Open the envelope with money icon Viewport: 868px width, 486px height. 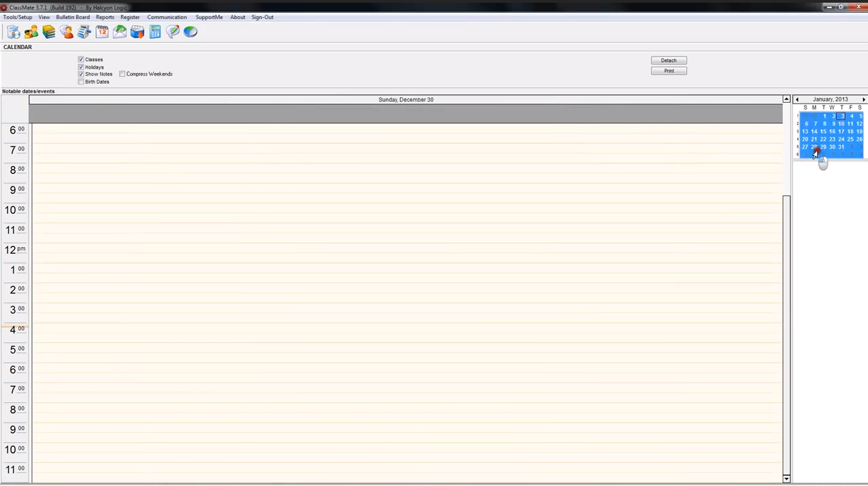point(120,31)
